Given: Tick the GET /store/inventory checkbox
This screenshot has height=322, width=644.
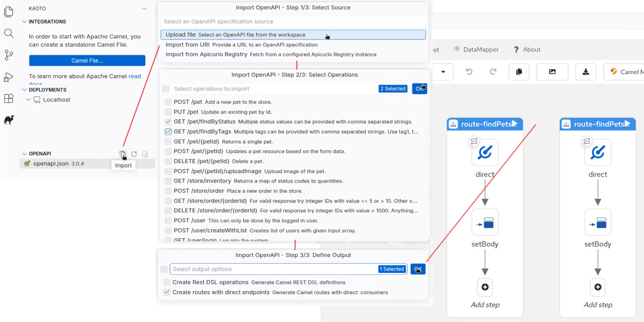Looking at the screenshot, I should (x=168, y=181).
